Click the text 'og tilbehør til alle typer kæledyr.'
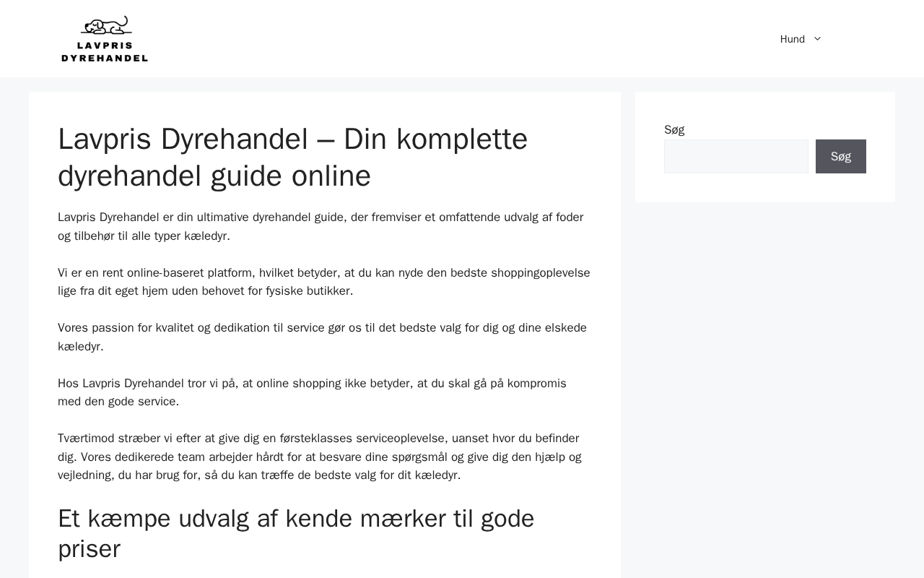 point(144,236)
